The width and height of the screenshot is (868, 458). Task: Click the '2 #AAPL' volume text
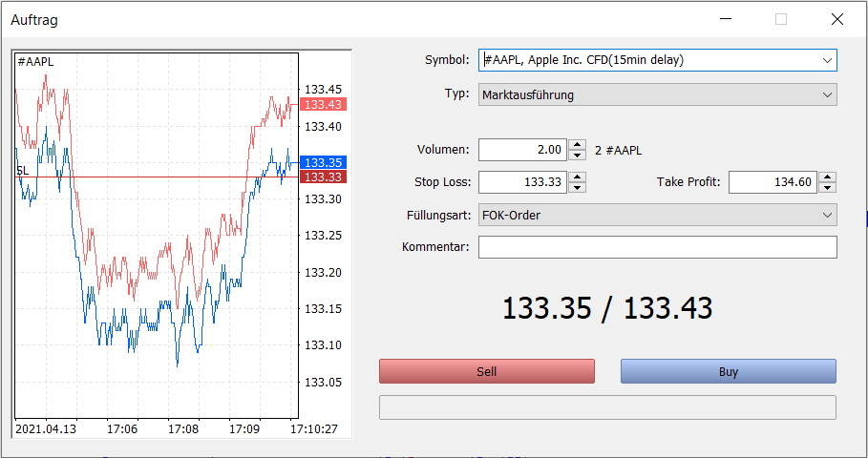point(619,151)
